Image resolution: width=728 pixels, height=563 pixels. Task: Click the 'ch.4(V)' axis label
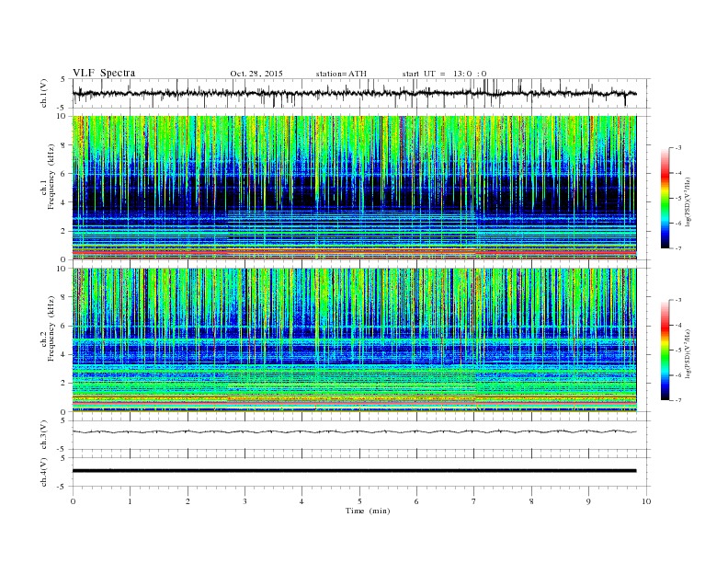44,472
